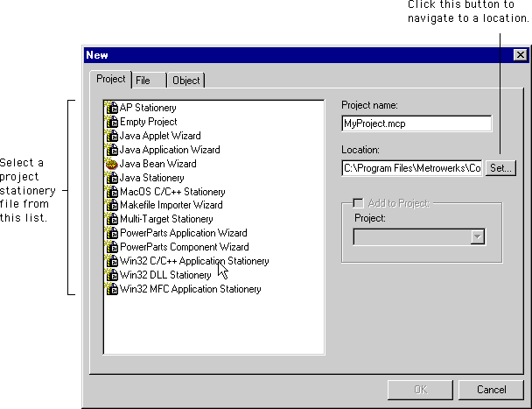Choose the Java Applet Wizard label
532x409 pixels.
(x=160, y=136)
